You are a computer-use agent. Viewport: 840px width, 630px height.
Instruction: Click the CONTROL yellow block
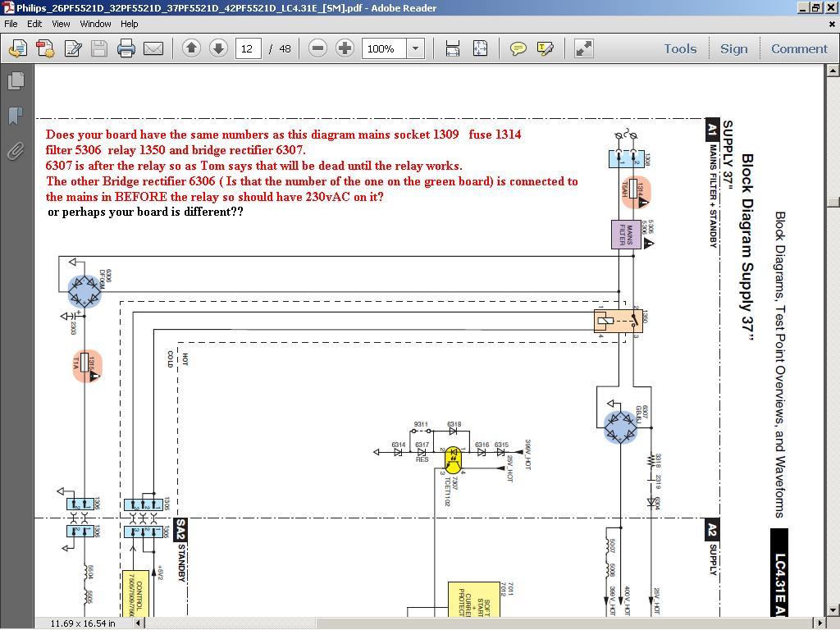click(x=135, y=594)
